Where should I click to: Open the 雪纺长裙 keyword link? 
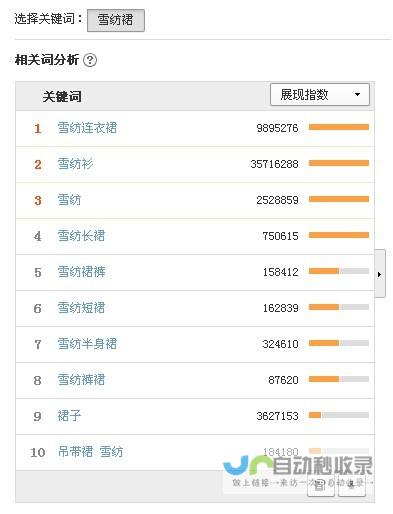(81, 236)
